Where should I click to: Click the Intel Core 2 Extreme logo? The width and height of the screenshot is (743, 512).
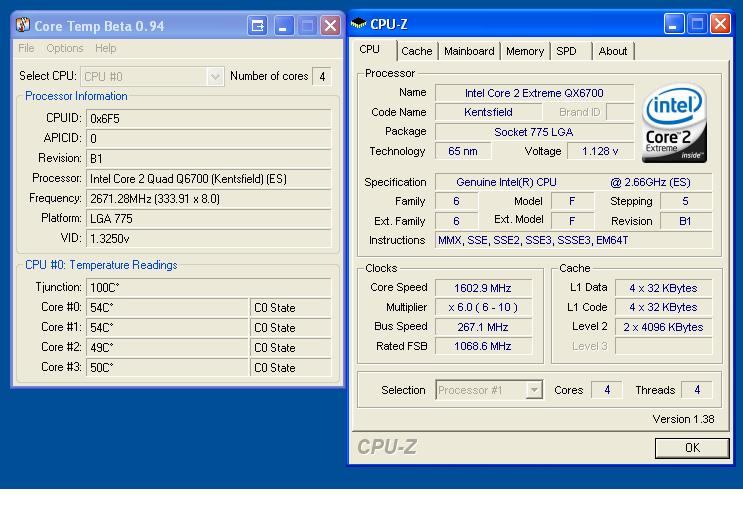click(x=674, y=123)
